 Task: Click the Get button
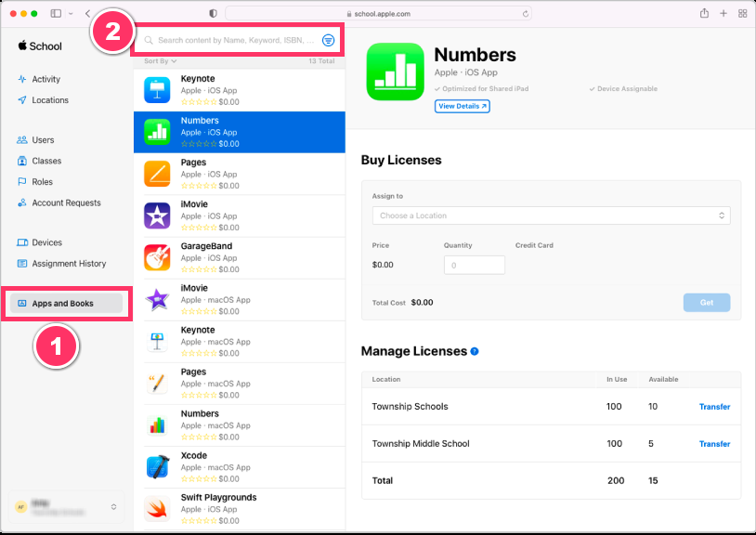click(x=707, y=303)
